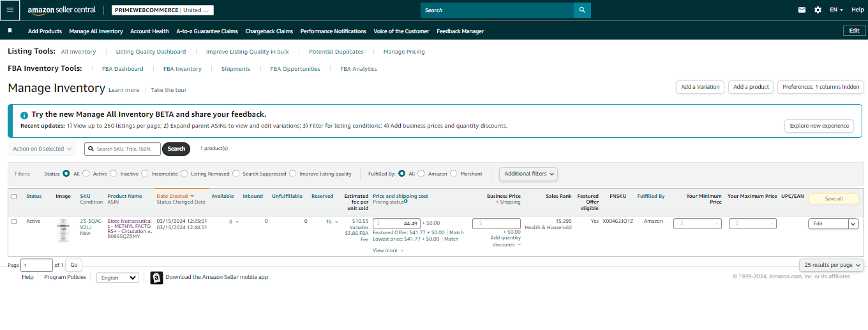This screenshot has width=868, height=330.
Task: Expand the Additional filters dropdown
Action: (x=528, y=174)
